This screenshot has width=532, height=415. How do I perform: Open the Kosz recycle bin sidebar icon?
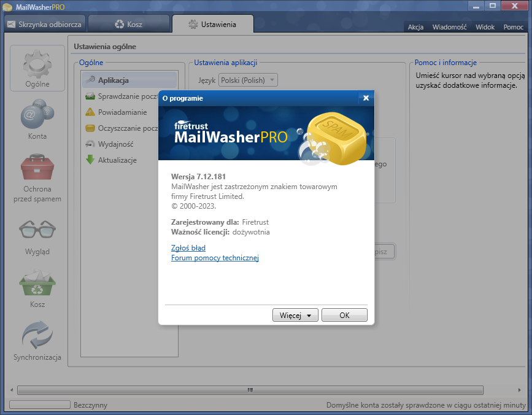pos(37,282)
